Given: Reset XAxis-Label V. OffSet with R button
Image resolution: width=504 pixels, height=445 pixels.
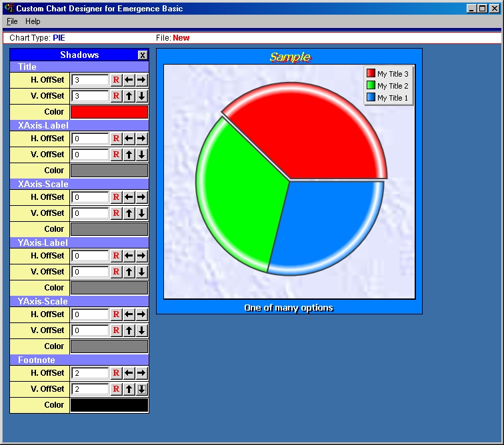Looking at the screenshot, I should coord(116,155).
